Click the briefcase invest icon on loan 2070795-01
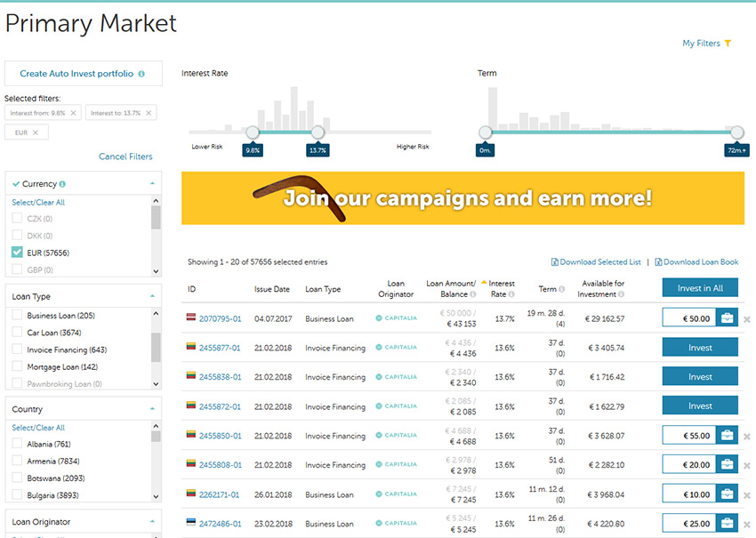This screenshot has width=756, height=538. point(728,317)
